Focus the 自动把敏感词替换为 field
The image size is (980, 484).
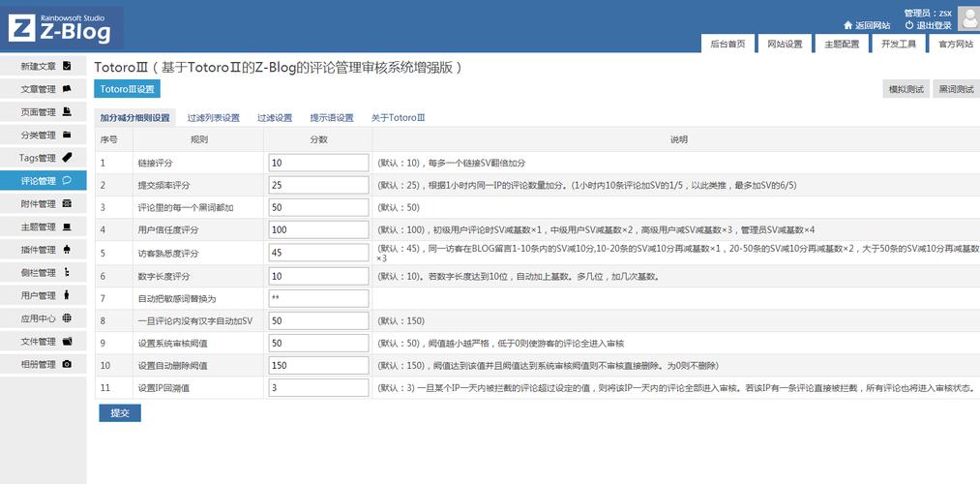318,298
